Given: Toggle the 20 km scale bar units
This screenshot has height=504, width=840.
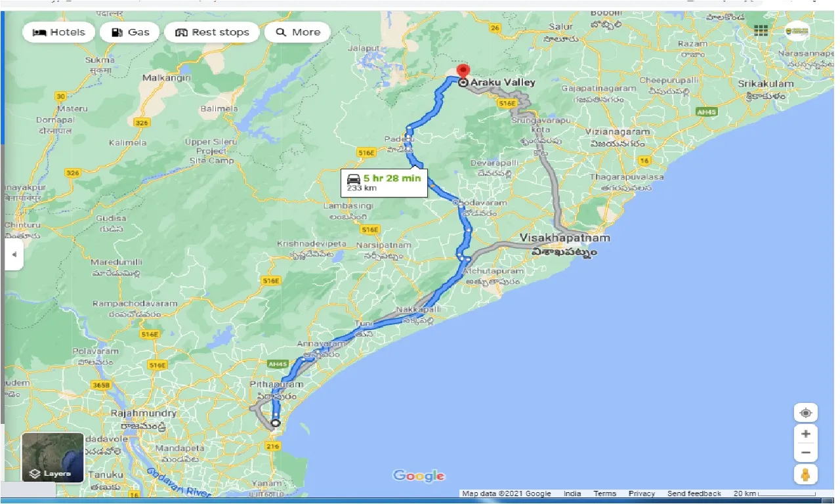Looking at the screenshot, I should [774, 493].
